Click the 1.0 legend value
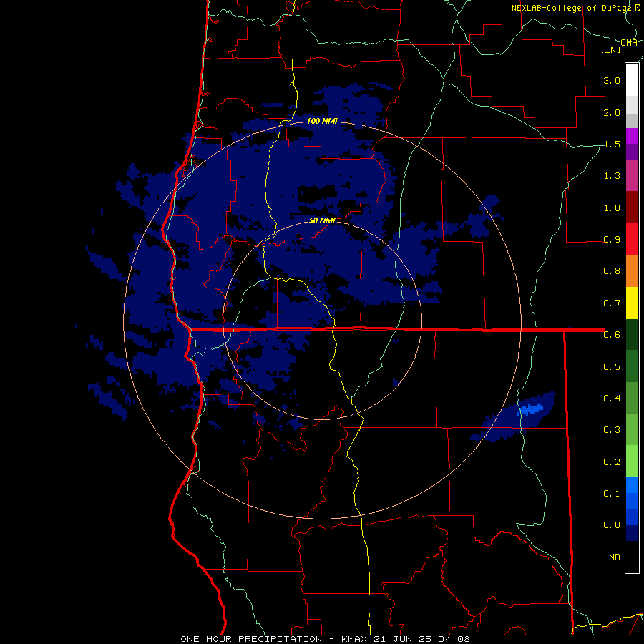The image size is (644, 644). [612, 208]
